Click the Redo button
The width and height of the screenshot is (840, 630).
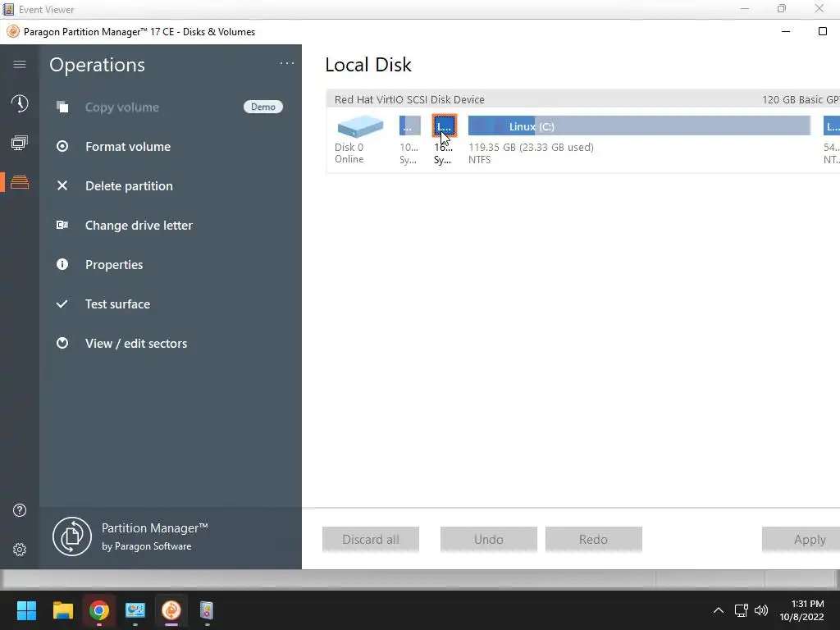coord(594,540)
